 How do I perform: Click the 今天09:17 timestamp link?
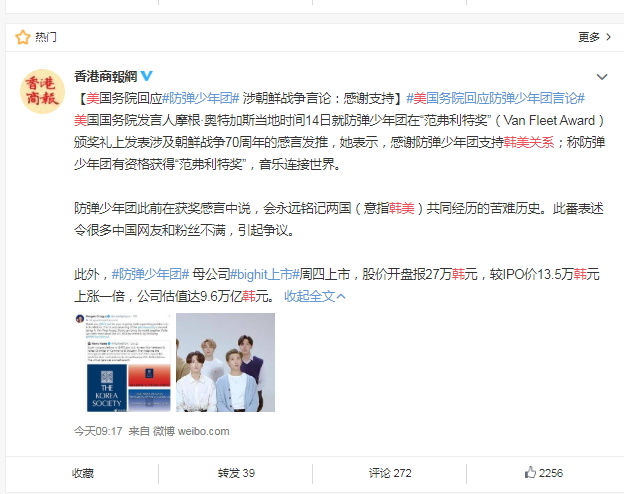(98, 431)
